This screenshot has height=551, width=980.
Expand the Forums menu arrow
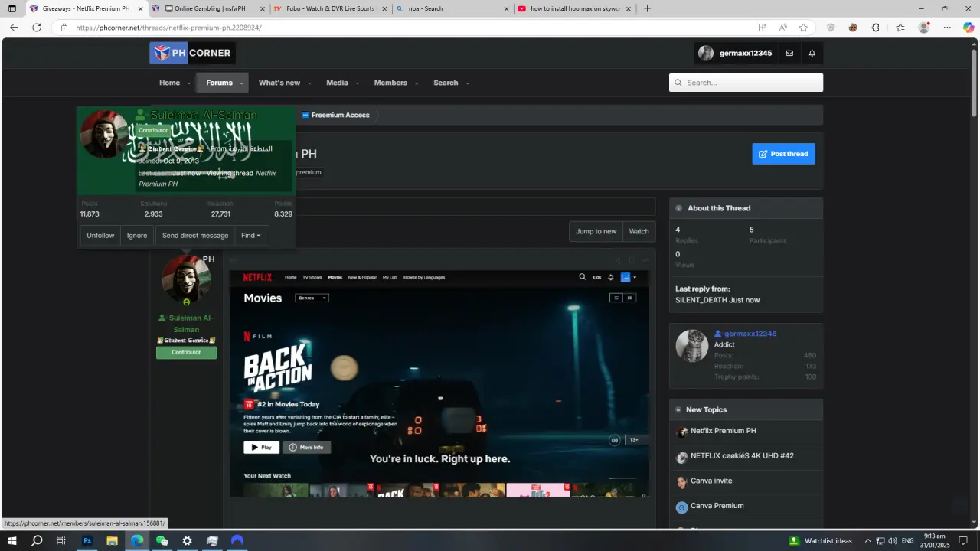241,83
